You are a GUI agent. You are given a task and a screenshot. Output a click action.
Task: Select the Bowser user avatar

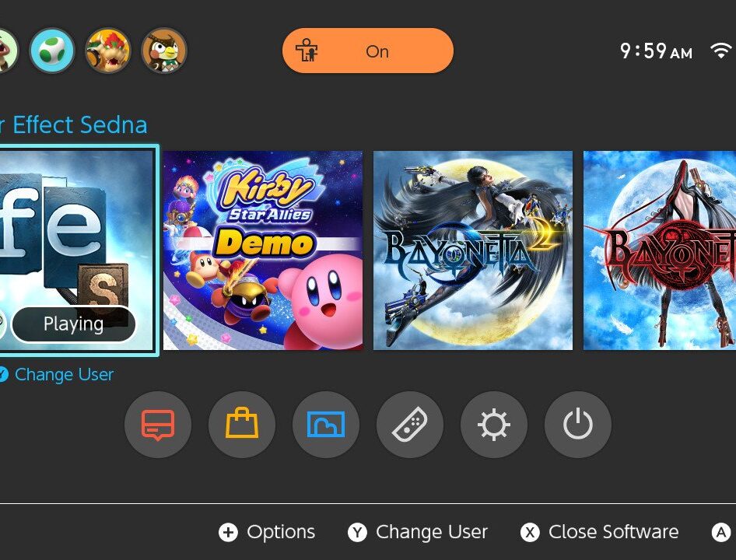click(108, 51)
